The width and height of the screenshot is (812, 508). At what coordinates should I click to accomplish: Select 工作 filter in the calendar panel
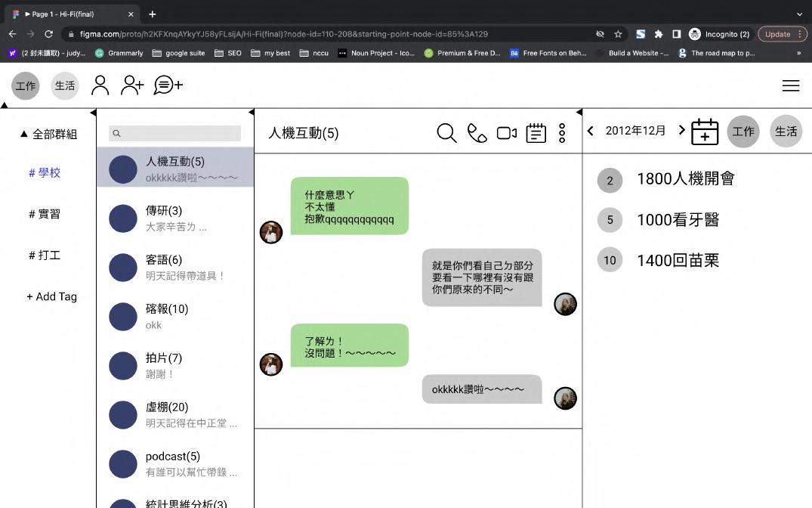tap(743, 131)
